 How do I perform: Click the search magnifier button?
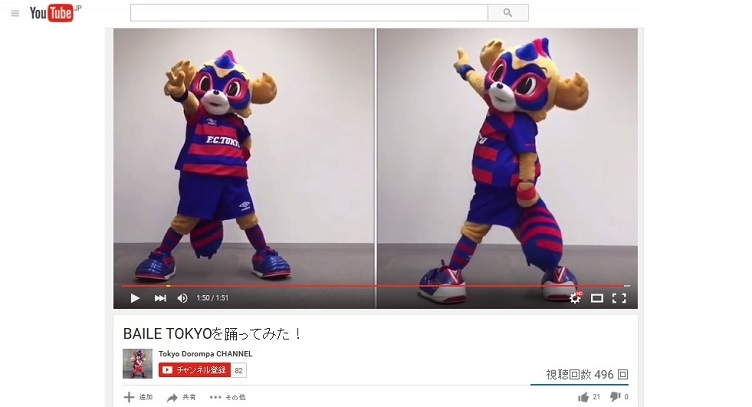[508, 13]
